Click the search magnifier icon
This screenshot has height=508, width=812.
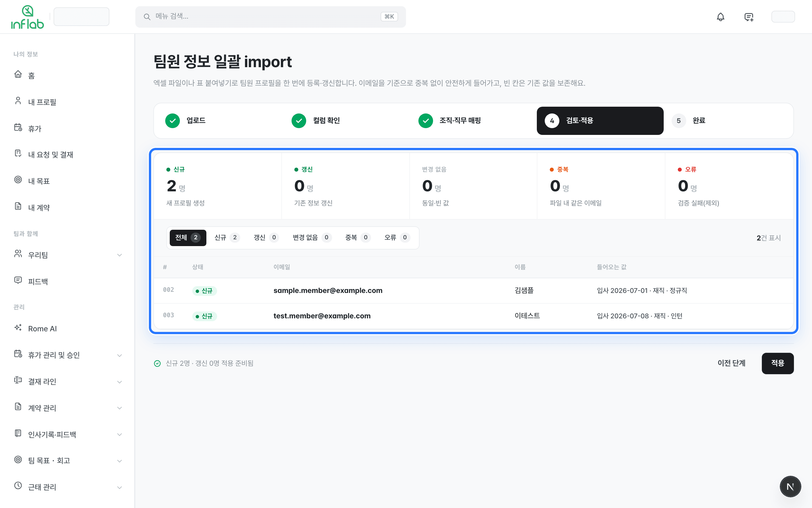pos(147,17)
